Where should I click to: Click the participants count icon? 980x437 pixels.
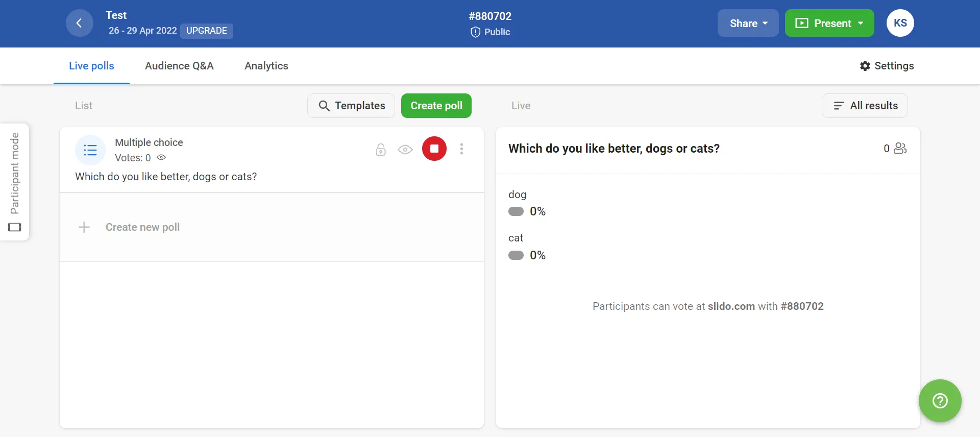[x=900, y=148]
